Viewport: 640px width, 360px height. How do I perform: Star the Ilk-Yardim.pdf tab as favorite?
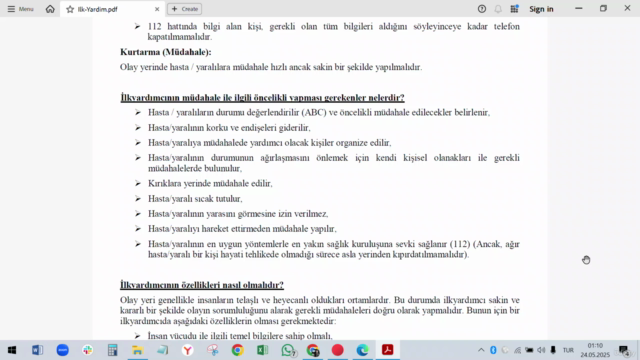[70, 9]
